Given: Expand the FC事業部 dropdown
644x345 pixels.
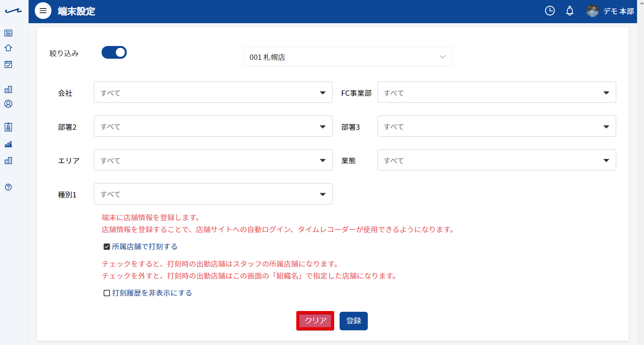Looking at the screenshot, I should click(x=496, y=92).
